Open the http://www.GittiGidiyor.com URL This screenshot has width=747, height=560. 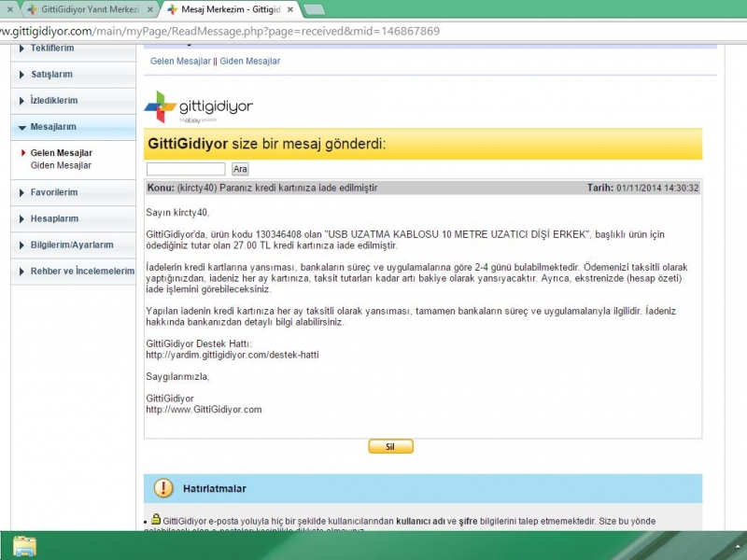204,410
